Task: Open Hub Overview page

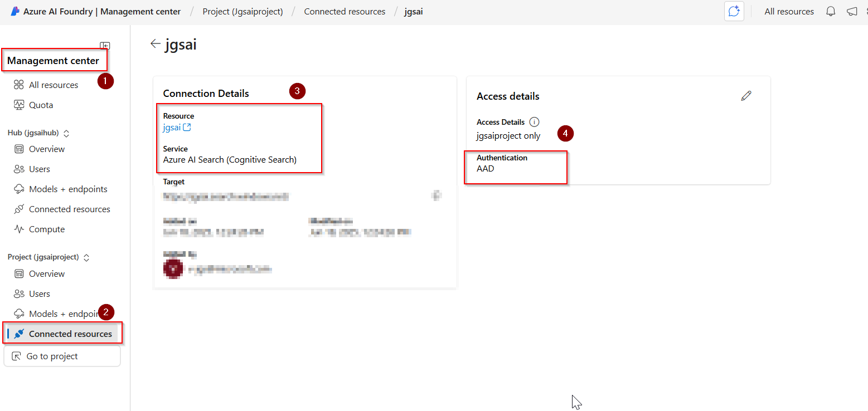Action: click(47, 149)
